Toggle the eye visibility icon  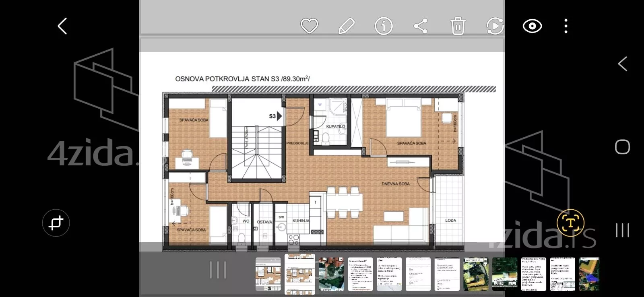(532, 26)
